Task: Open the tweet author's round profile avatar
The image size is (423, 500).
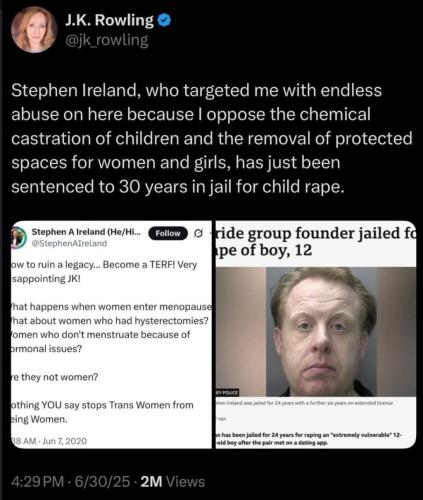Action: [x=34, y=30]
